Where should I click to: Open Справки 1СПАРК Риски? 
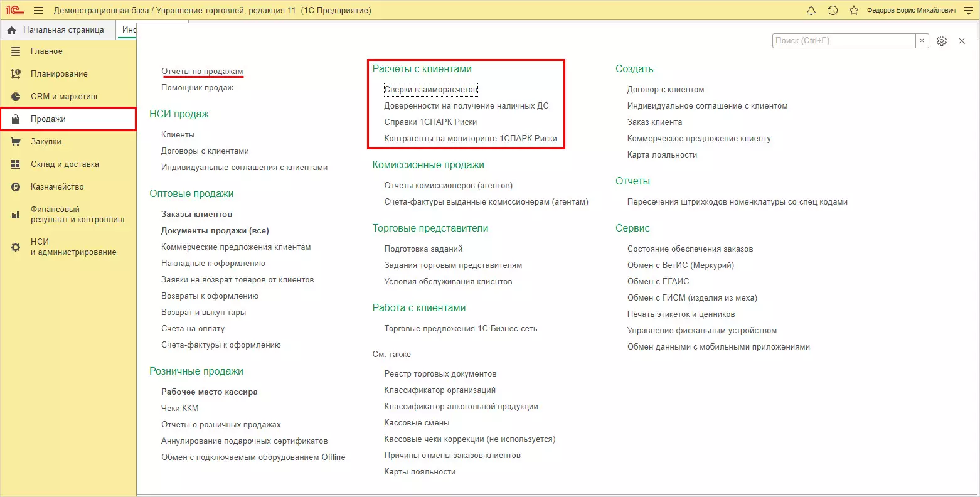(430, 122)
